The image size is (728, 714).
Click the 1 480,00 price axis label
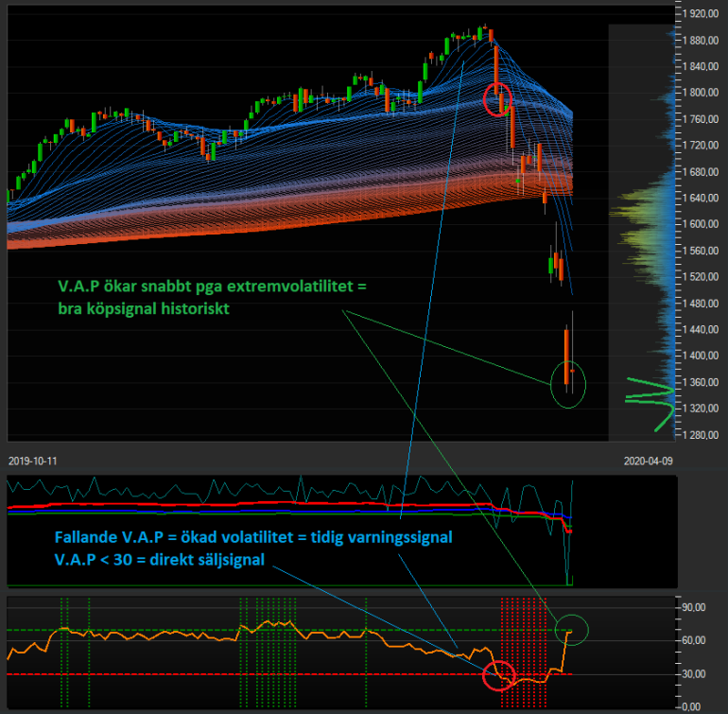click(701, 304)
